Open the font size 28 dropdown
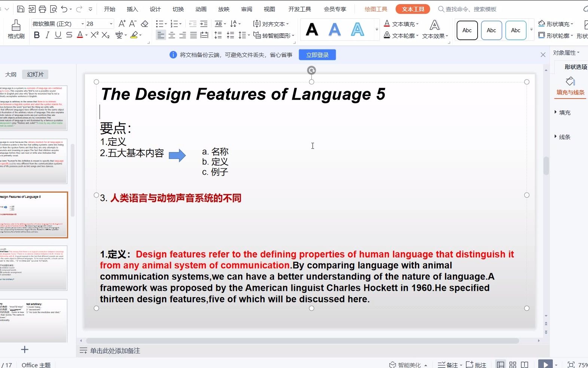The height and width of the screenshot is (368, 588). (111, 24)
